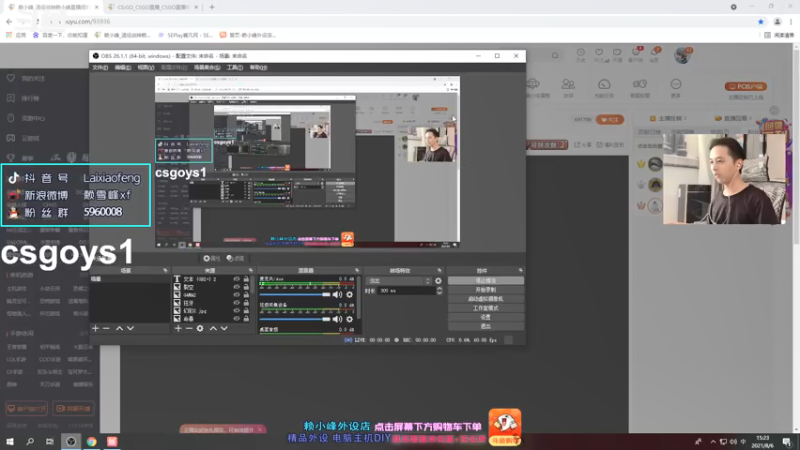Hide the 文本 (GDI+) 2 source

pyautogui.click(x=236, y=279)
